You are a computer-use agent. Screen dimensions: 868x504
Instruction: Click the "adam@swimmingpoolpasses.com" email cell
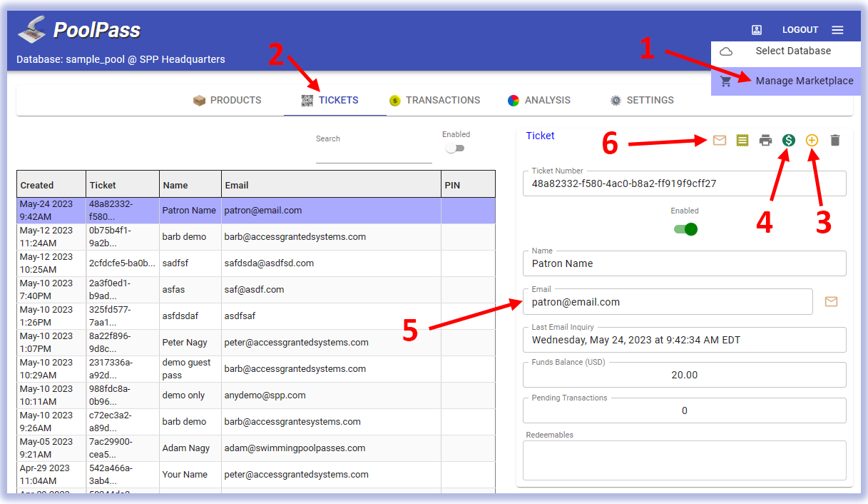(x=331, y=448)
